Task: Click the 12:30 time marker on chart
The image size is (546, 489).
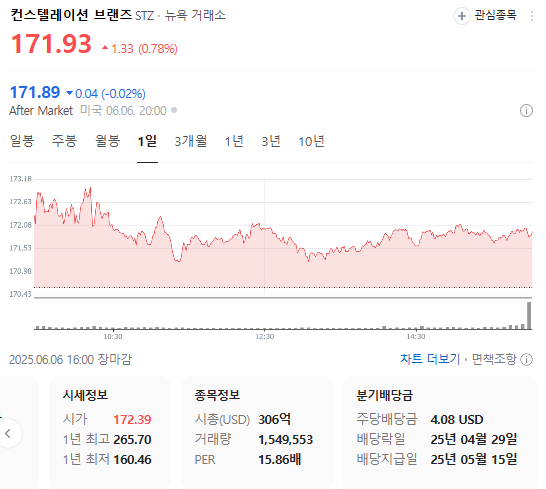Action: click(265, 337)
